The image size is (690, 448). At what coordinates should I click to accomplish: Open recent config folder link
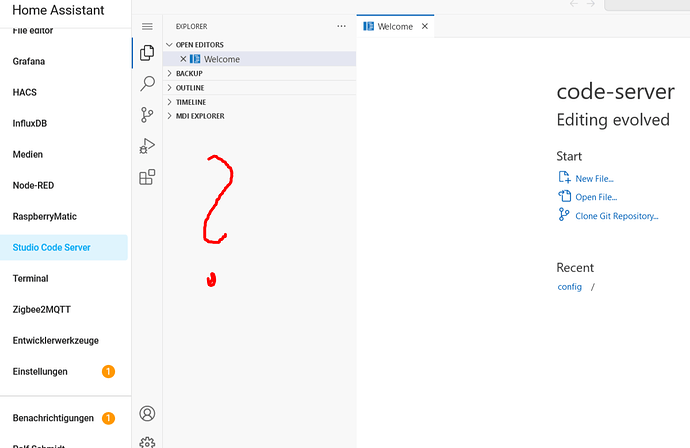(x=569, y=287)
